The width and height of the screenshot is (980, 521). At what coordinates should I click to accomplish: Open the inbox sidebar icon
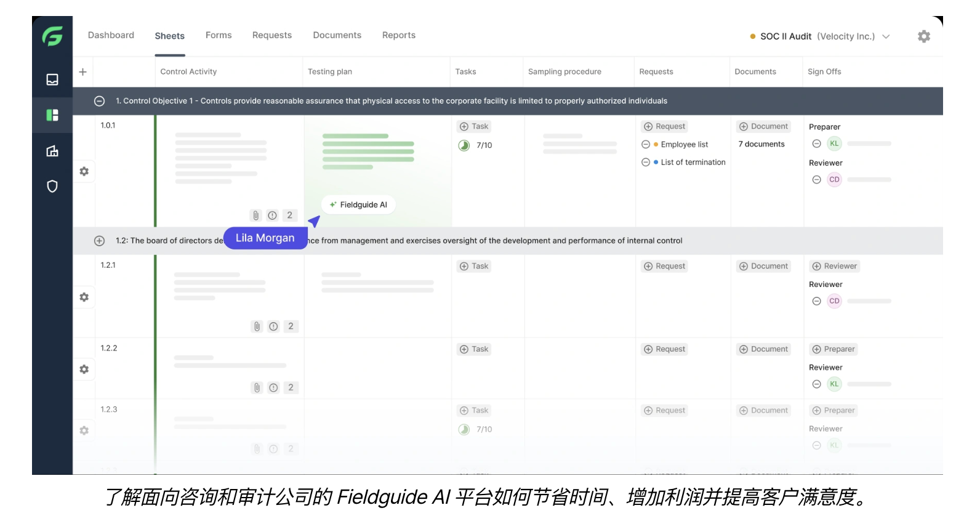tap(52, 79)
